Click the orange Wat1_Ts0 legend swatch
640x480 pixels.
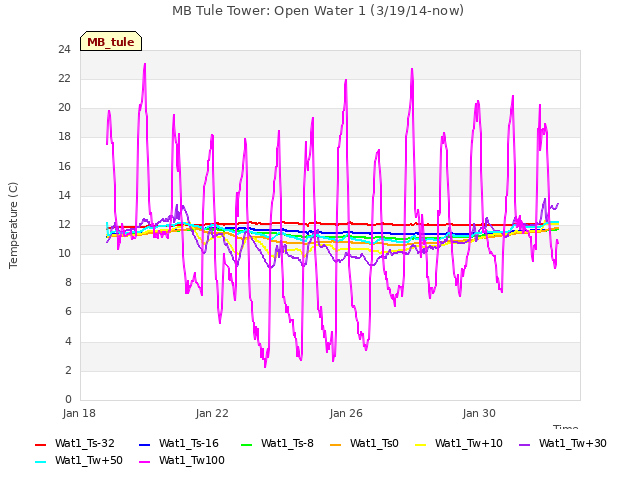pos(336,444)
